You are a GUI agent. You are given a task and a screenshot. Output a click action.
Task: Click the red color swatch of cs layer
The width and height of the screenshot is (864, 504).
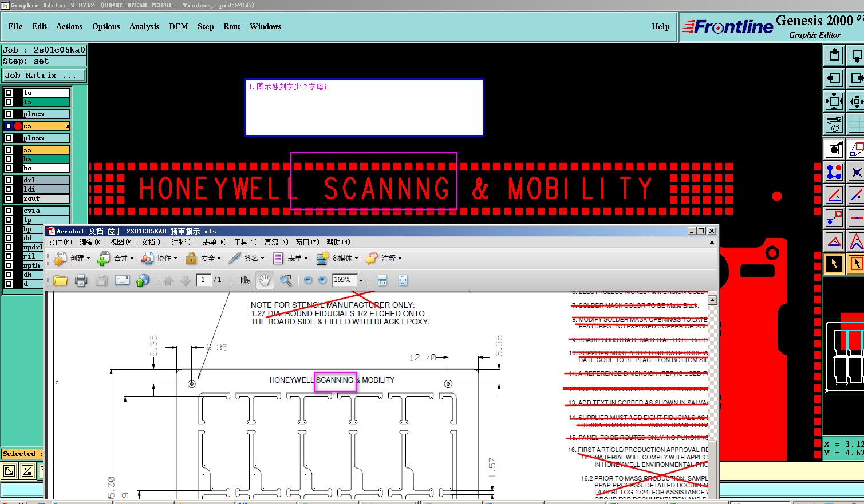click(x=18, y=126)
